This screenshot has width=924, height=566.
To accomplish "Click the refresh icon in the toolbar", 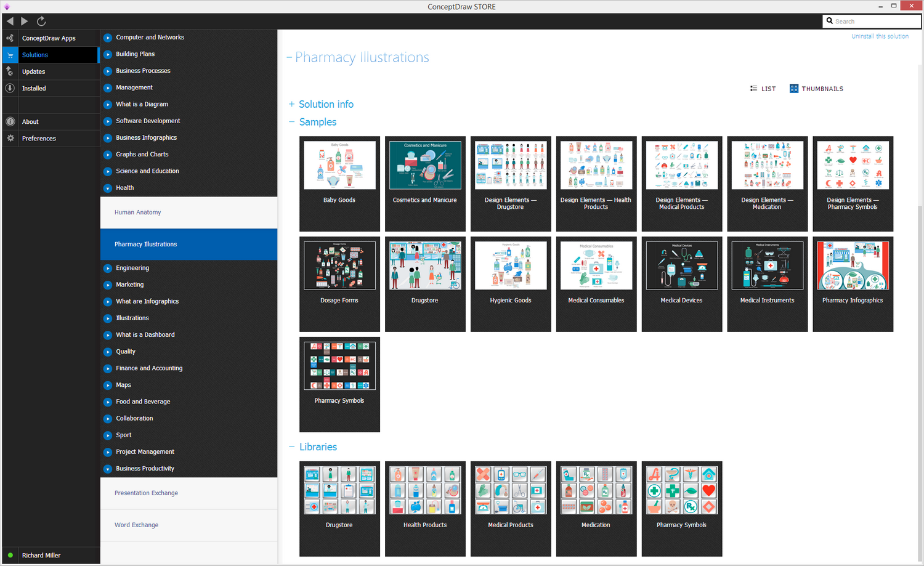I will tap(41, 21).
